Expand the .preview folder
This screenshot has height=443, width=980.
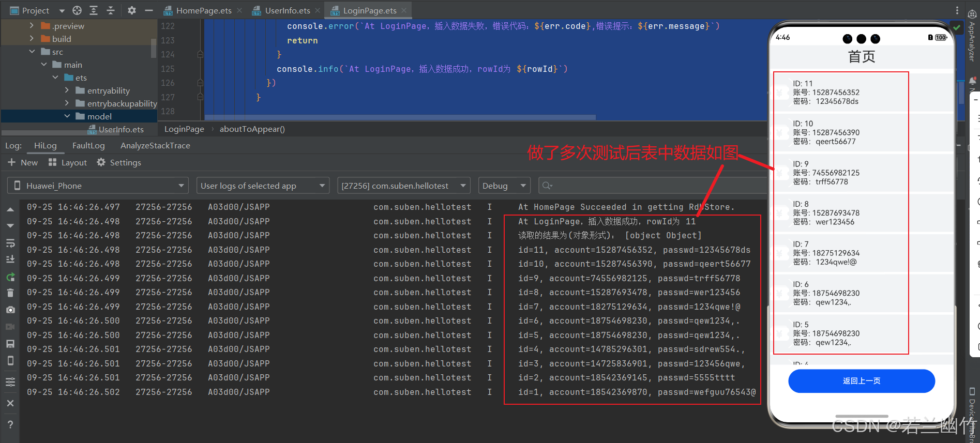tap(32, 25)
